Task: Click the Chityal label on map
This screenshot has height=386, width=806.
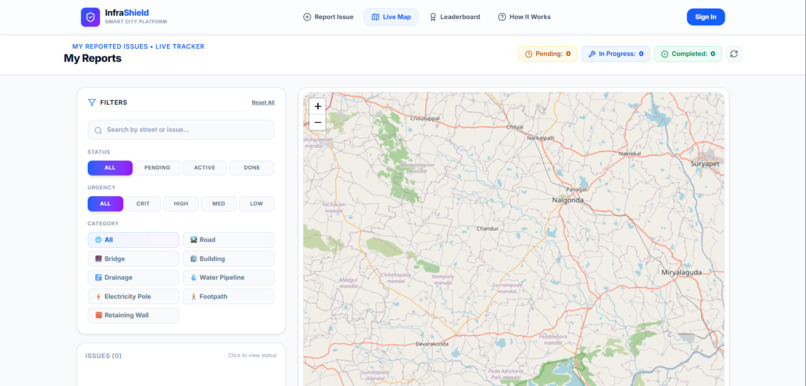Action: [x=515, y=126]
